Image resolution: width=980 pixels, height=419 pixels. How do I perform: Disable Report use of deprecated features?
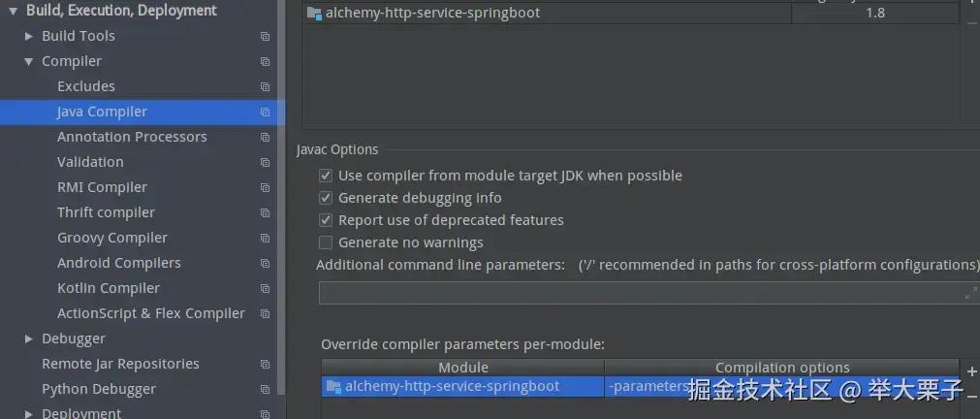(326, 220)
